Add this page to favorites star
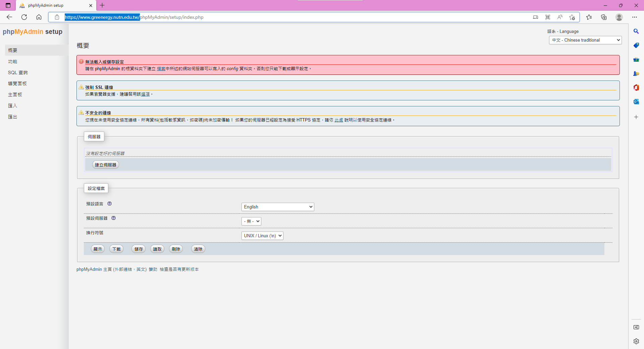Image resolution: width=644 pixels, height=349 pixels. click(x=572, y=17)
